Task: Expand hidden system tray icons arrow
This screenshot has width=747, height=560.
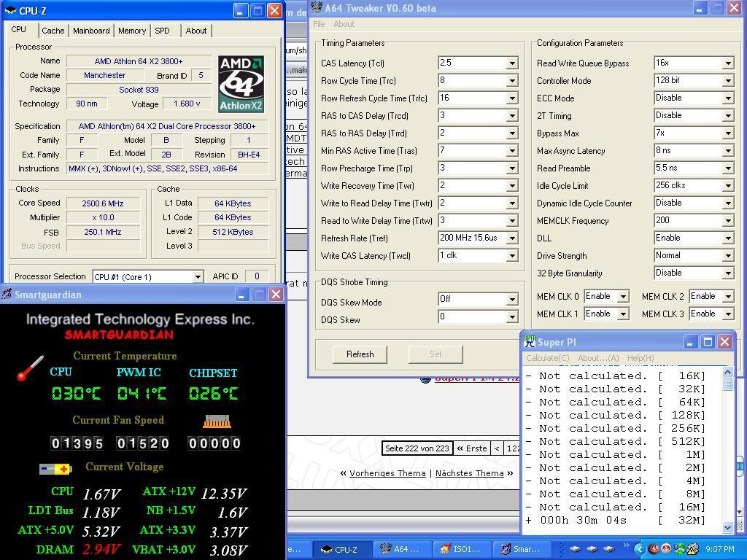Action: point(640,549)
